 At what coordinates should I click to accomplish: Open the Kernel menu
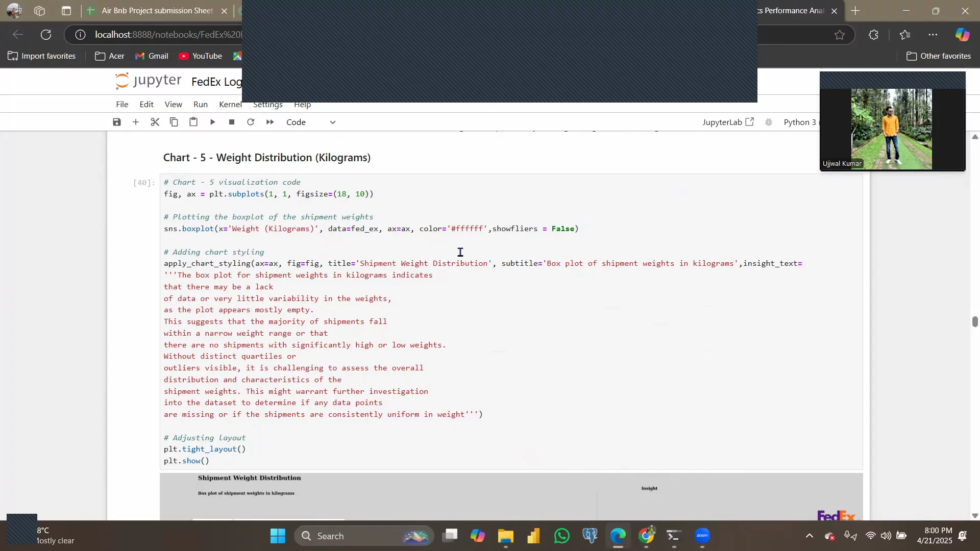(x=230, y=104)
